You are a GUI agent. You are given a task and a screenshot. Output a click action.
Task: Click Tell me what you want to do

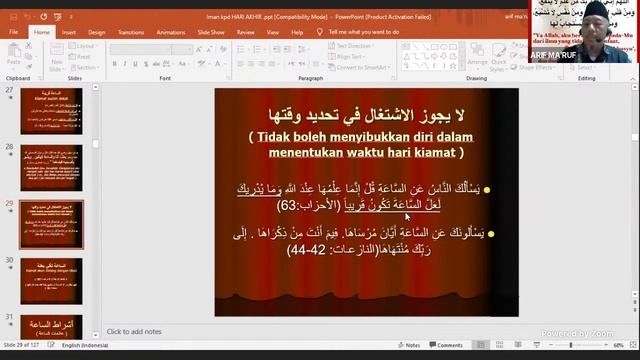point(364,32)
